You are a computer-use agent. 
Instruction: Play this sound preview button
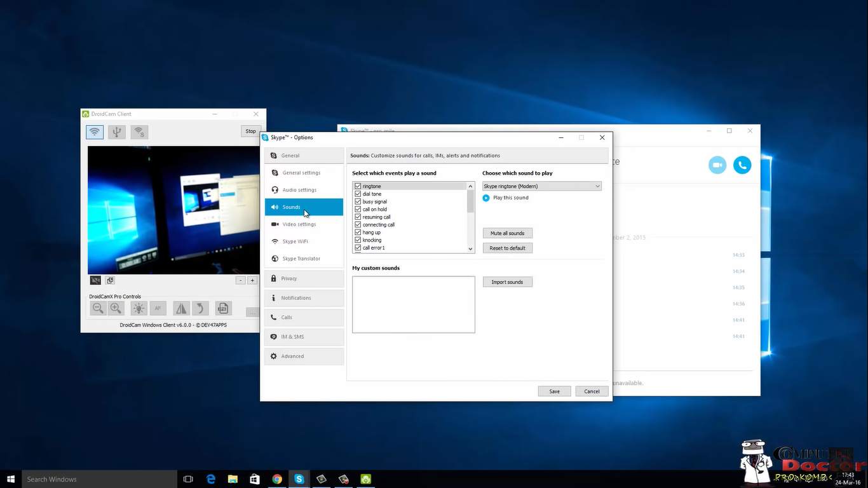486,198
